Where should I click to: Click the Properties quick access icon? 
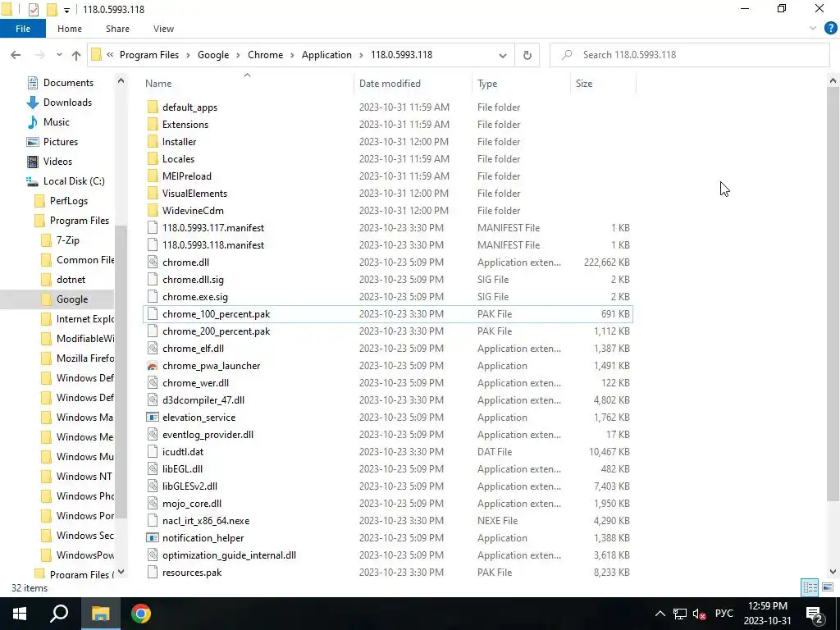(33, 10)
